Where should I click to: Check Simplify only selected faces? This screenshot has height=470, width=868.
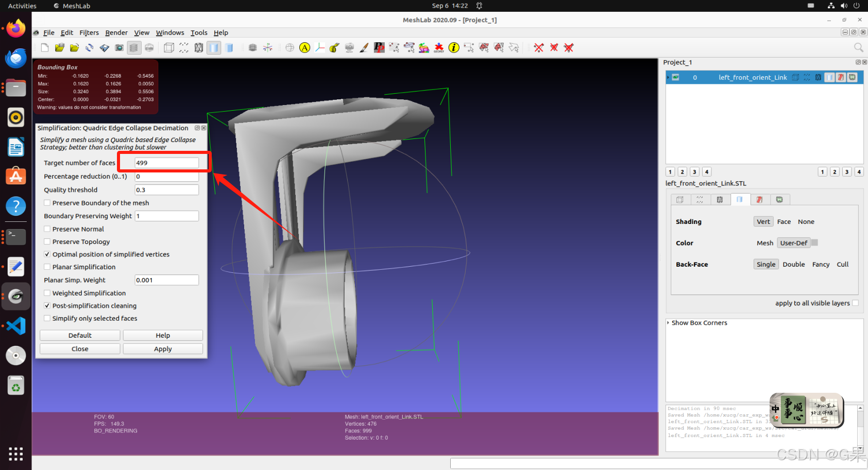(47, 319)
